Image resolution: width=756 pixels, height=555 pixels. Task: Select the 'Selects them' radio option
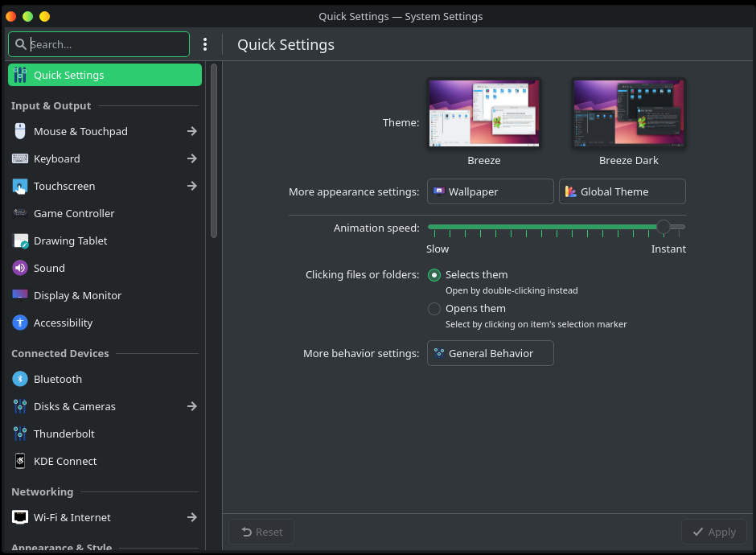(434, 275)
